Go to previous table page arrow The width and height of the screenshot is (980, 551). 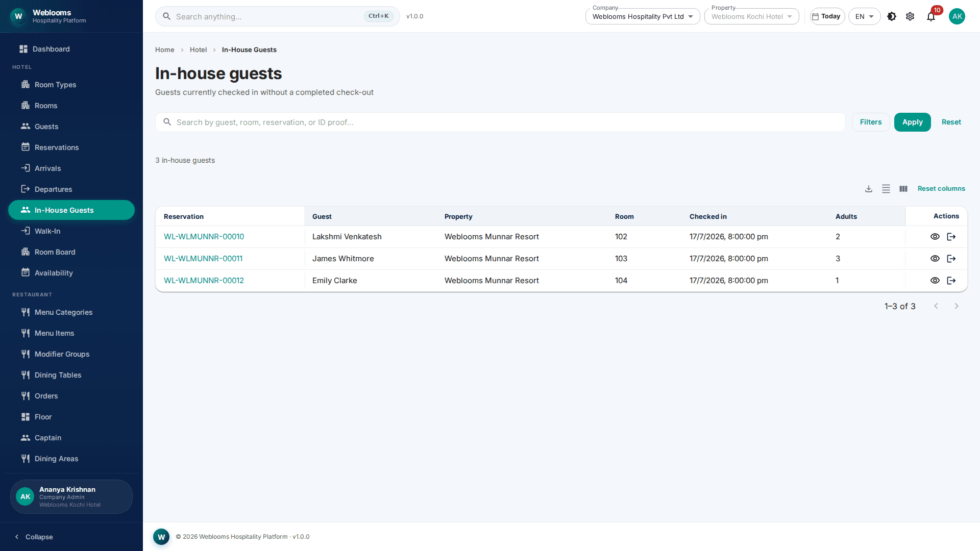(936, 306)
